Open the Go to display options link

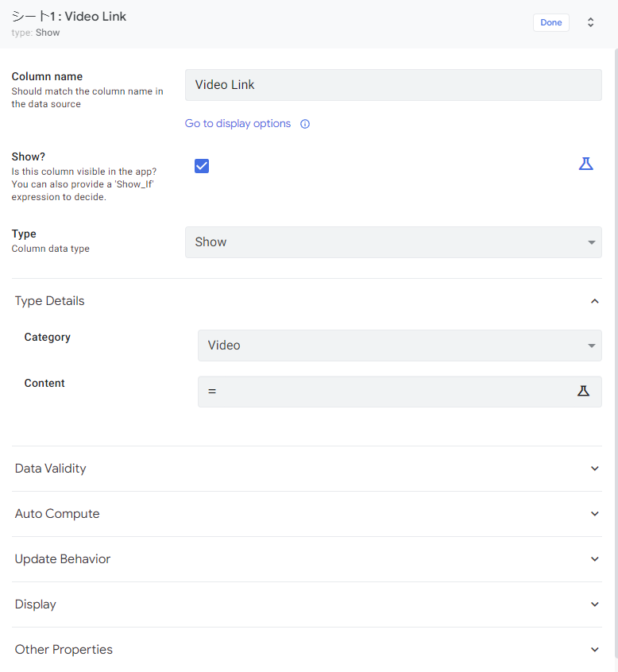pos(237,124)
